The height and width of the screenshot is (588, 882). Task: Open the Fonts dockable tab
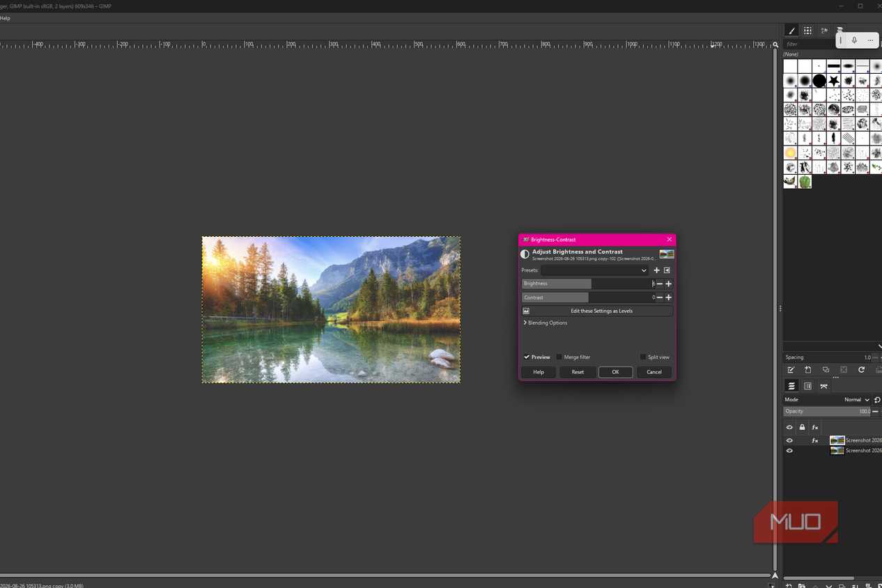(x=824, y=31)
